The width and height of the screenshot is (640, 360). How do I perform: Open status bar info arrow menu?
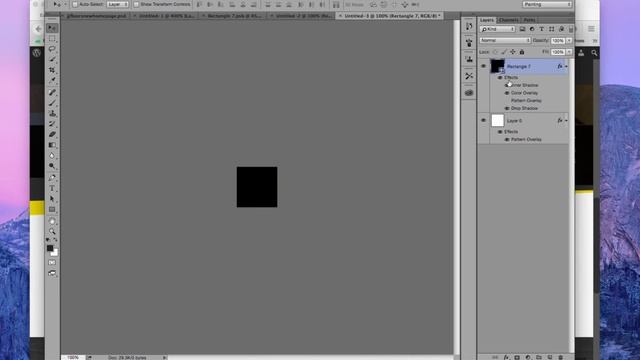coord(164,358)
